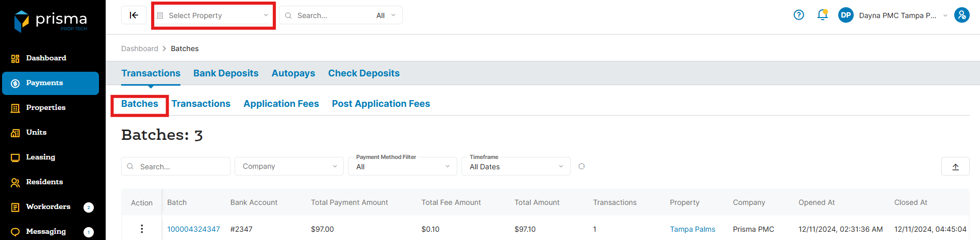Open the Tampa Palms property link
The height and width of the screenshot is (240, 980).
point(692,229)
